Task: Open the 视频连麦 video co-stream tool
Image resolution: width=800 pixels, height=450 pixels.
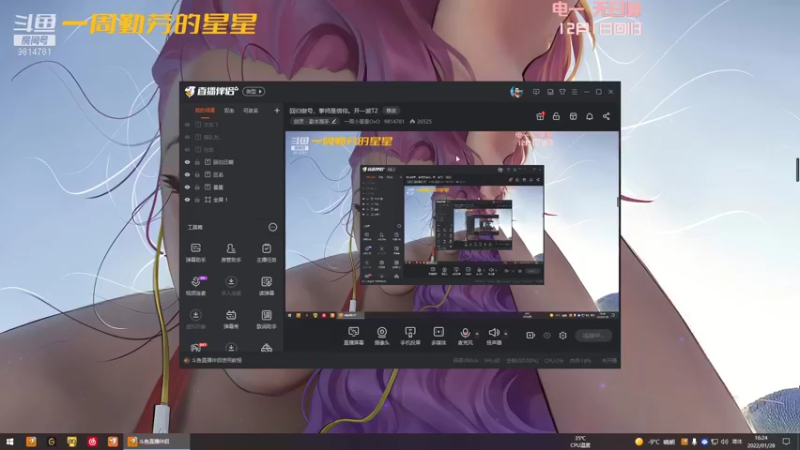Action: coord(195,286)
